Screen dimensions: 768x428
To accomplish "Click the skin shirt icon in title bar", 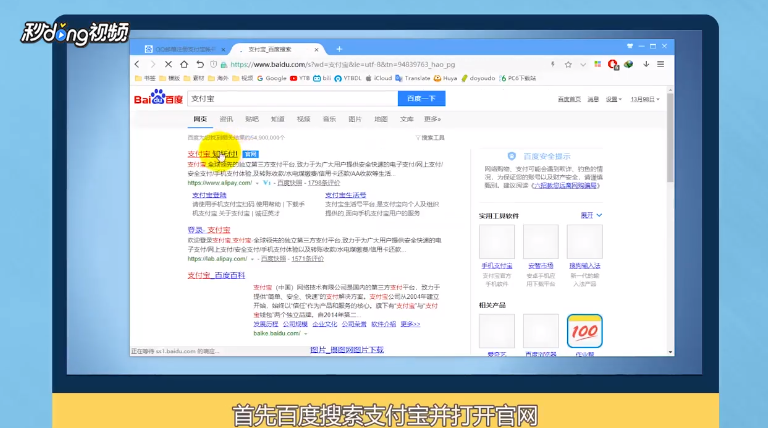I will (630, 46).
